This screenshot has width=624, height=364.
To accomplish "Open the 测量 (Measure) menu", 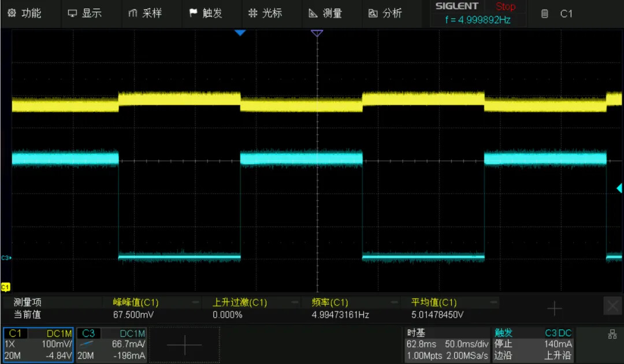I will coord(326,13).
